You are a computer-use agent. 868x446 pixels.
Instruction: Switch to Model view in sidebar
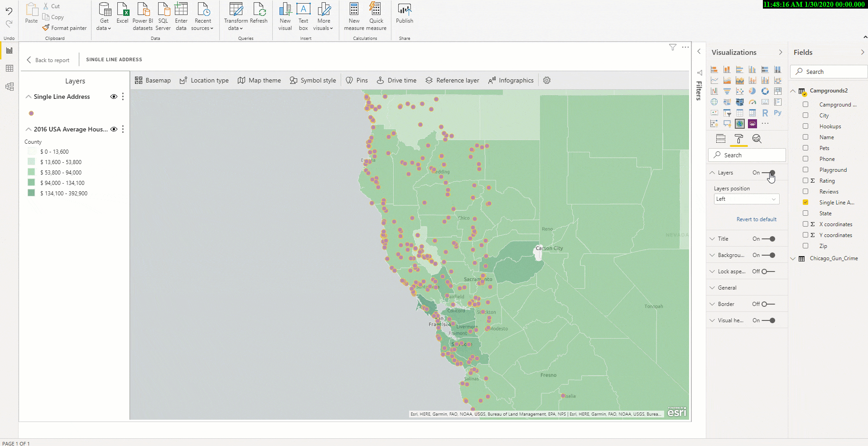10,87
